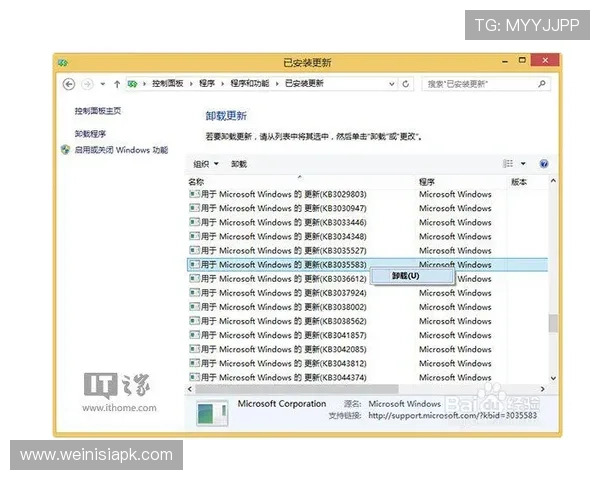Select update KB3034348 row
The width and height of the screenshot is (600, 480).
coord(367,237)
